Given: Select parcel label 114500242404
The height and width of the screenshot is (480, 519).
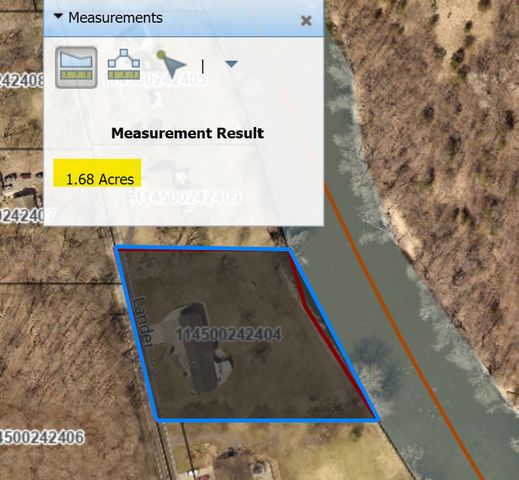Looking at the screenshot, I should coord(229,335).
